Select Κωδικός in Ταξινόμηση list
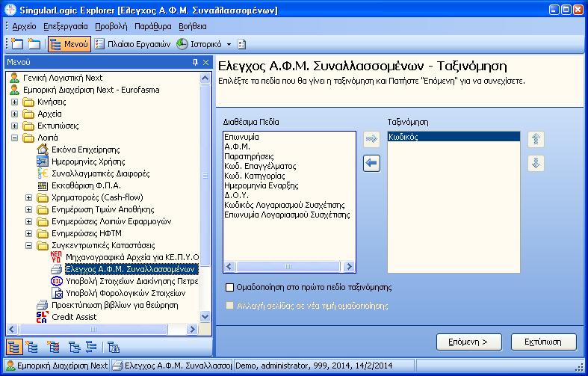Image resolution: width=588 pixels, height=376 pixels. click(454, 137)
